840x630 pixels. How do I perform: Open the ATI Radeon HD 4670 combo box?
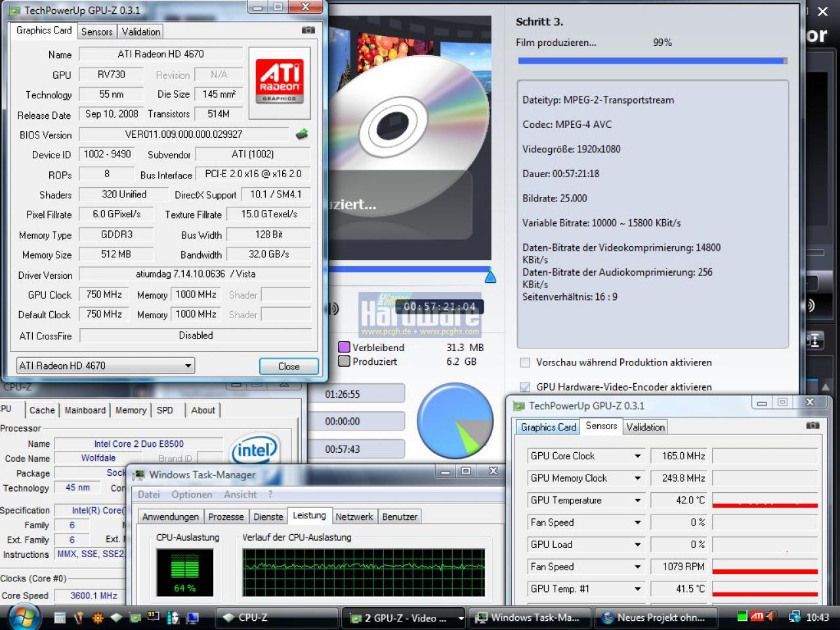(x=105, y=366)
